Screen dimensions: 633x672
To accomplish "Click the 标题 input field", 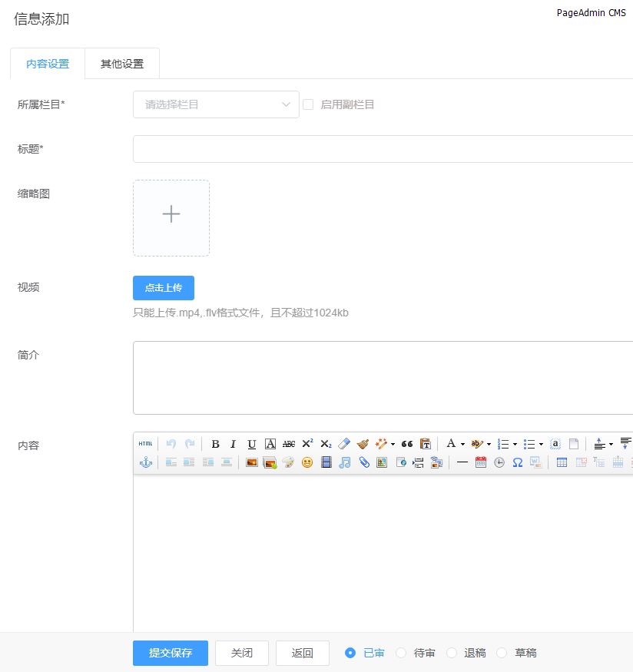I will 383,149.
